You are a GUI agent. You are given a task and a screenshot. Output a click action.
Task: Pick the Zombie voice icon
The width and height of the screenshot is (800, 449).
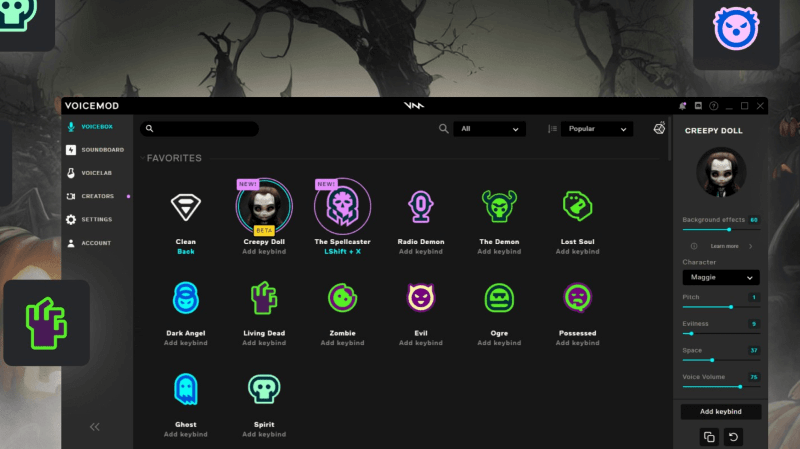[x=343, y=297]
